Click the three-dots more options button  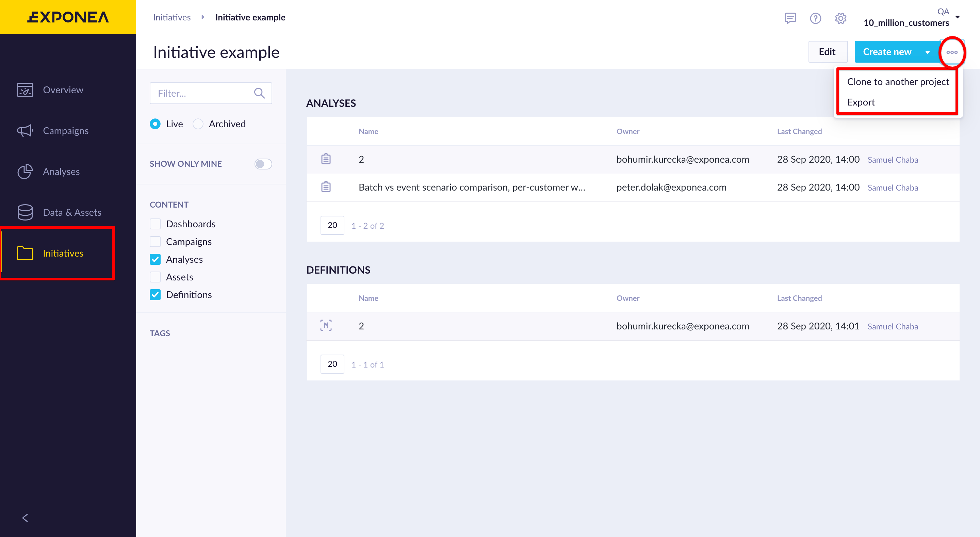point(952,52)
